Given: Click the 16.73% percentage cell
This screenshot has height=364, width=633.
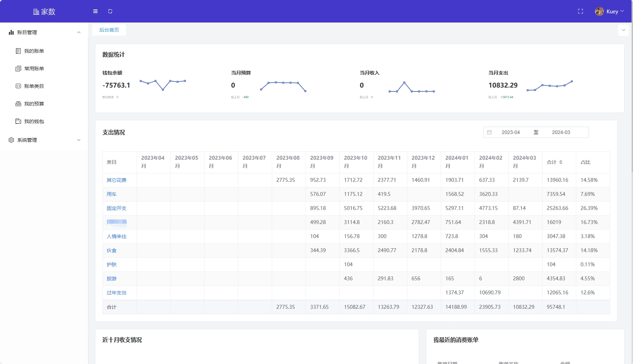Looking at the screenshot, I should (x=593, y=222).
